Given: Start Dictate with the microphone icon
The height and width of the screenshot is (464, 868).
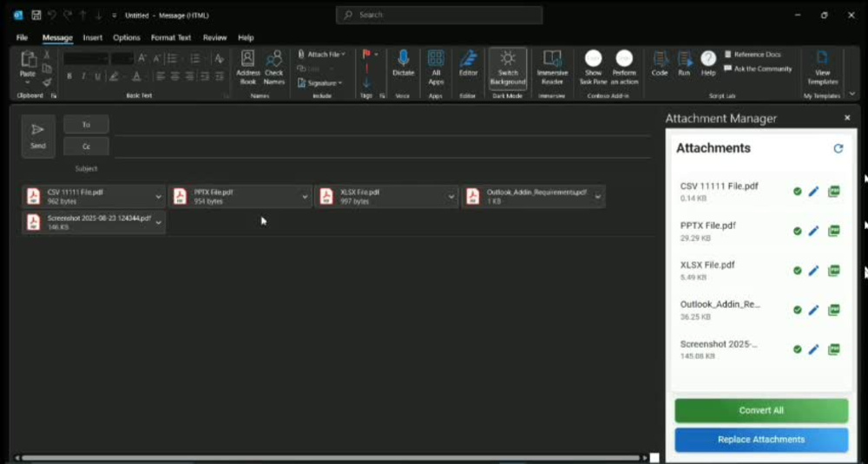Looking at the screenshot, I should [x=403, y=63].
